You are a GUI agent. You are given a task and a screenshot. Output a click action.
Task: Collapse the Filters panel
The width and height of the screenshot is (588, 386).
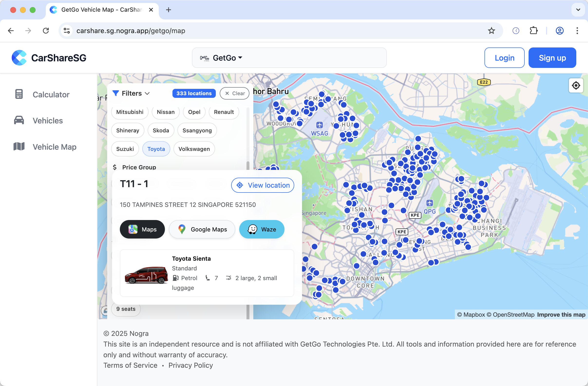[131, 93]
